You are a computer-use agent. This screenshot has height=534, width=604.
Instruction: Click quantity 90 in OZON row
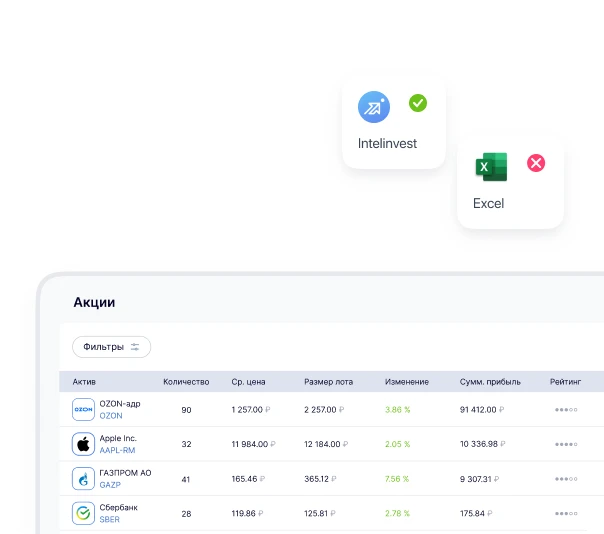186,410
